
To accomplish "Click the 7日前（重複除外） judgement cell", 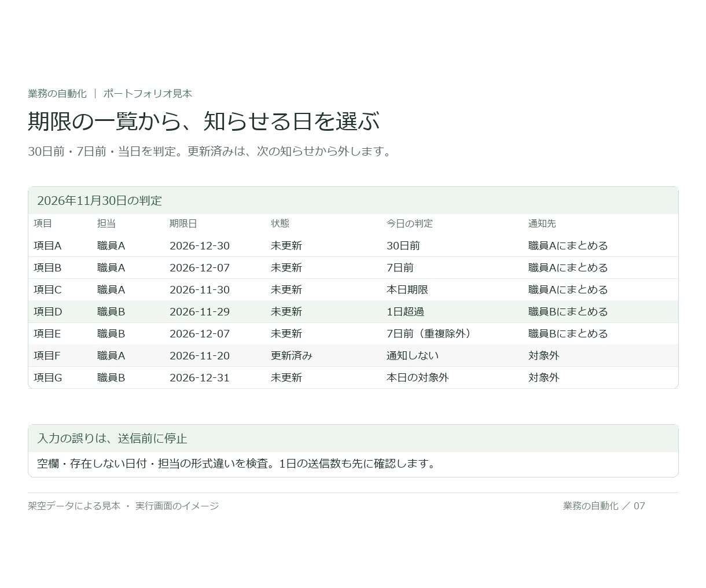I will [x=431, y=334].
